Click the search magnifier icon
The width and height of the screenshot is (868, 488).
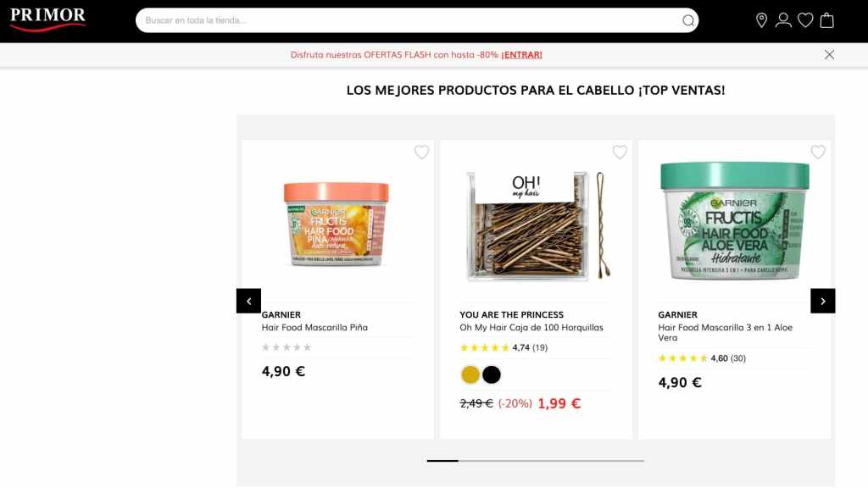point(688,20)
